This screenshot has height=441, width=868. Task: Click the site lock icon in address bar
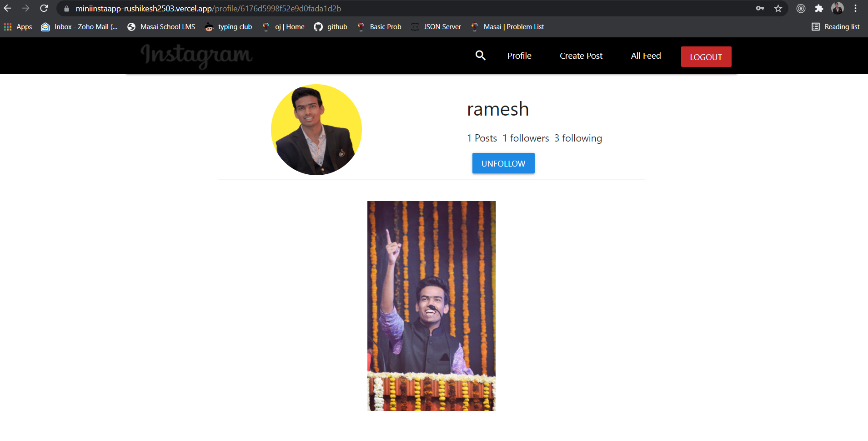(66, 9)
